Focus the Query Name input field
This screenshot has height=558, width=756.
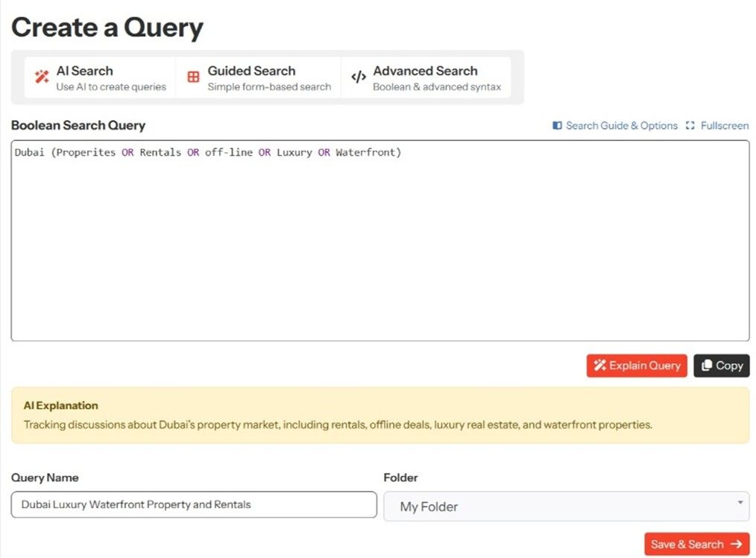click(x=194, y=504)
